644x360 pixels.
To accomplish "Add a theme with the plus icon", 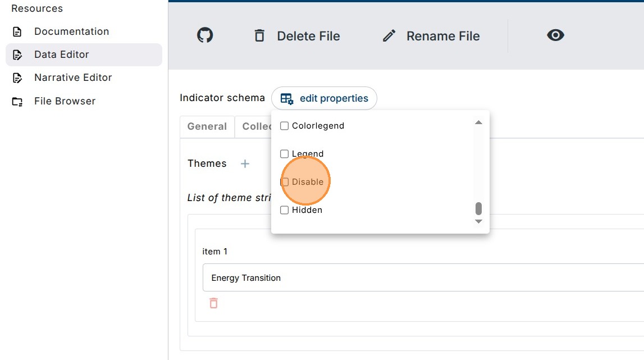I will pyautogui.click(x=245, y=164).
